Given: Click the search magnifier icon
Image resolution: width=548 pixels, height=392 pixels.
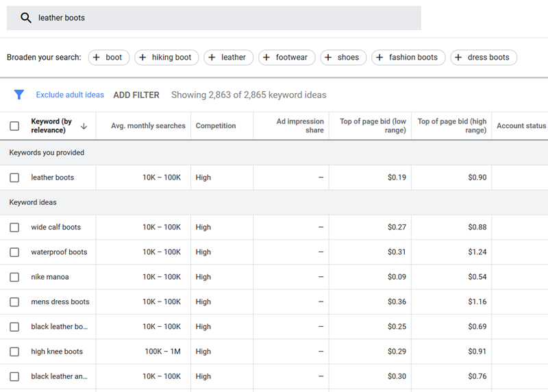Looking at the screenshot, I should tap(26, 18).
